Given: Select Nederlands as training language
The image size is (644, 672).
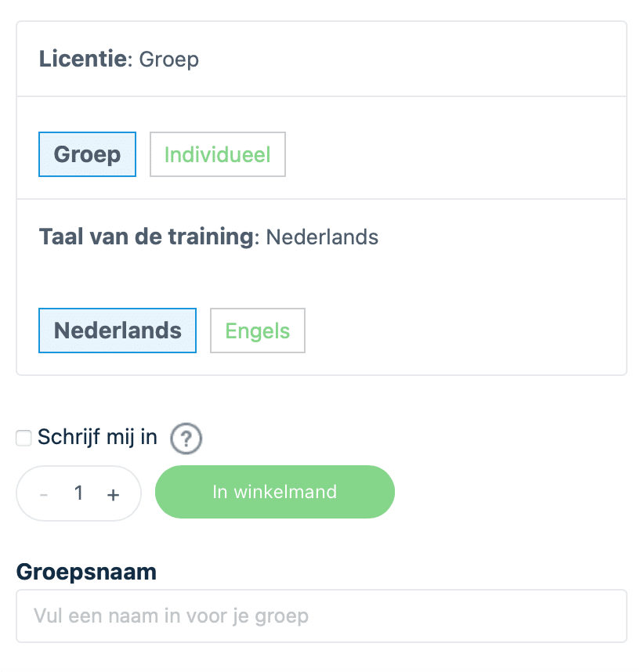Looking at the screenshot, I should 118,331.
